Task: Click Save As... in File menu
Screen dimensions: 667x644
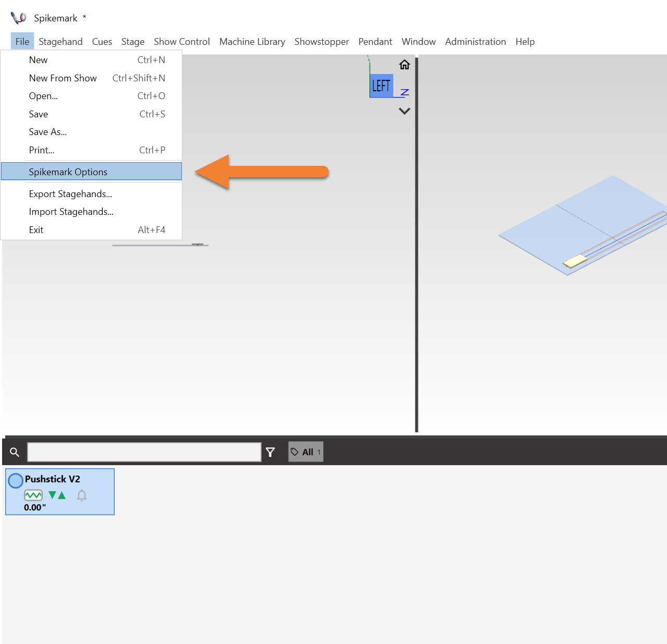Action: point(48,132)
